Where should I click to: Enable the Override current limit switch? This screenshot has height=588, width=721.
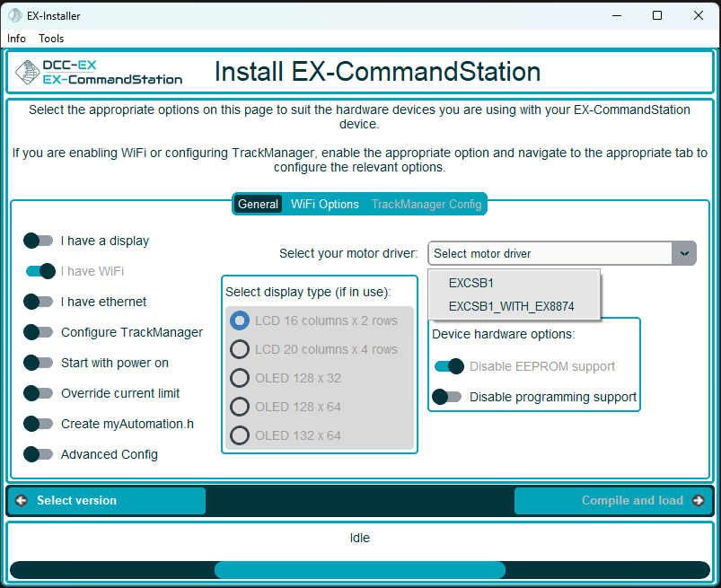(39, 393)
